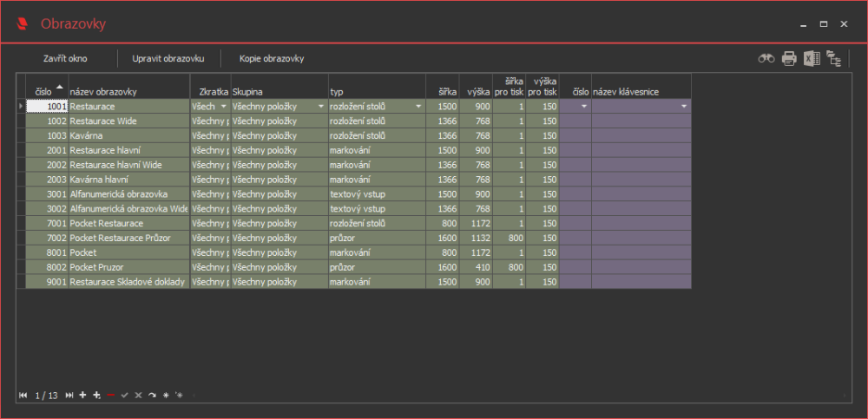Refresh data with curved arrow icon
This screenshot has height=419, width=868.
[x=152, y=396]
